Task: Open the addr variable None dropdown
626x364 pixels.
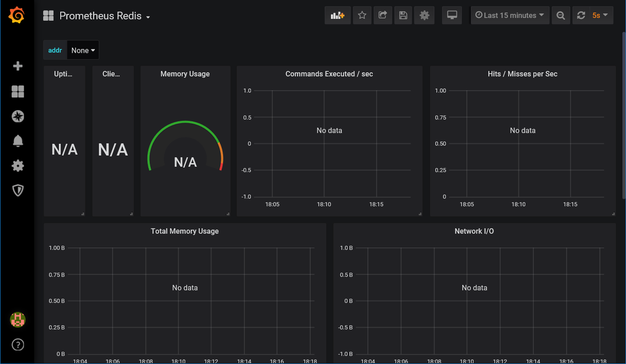Action: tap(83, 50)
